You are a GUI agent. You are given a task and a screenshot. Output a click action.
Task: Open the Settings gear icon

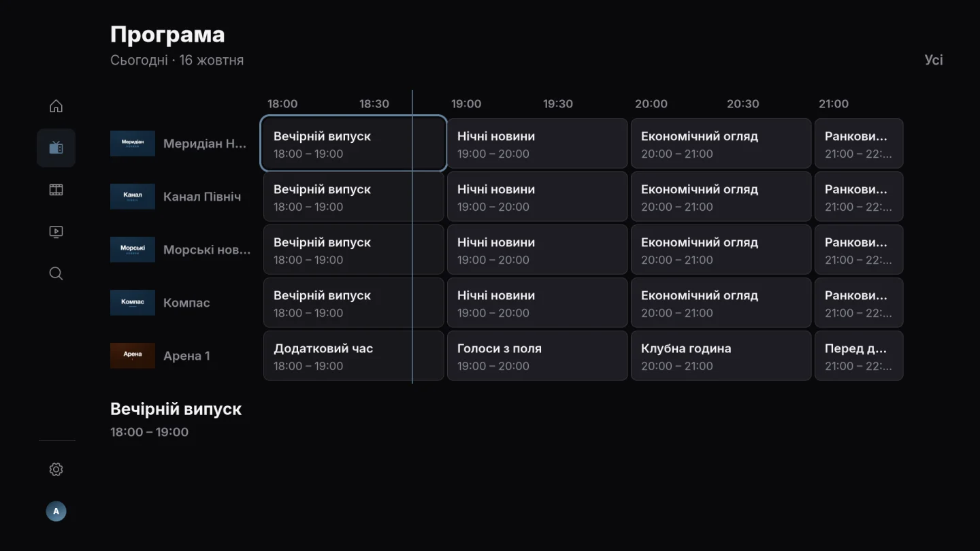point(56,469)
